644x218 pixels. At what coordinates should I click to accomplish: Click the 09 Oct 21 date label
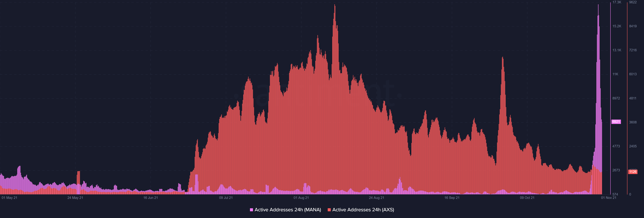(x=527, y=198)
